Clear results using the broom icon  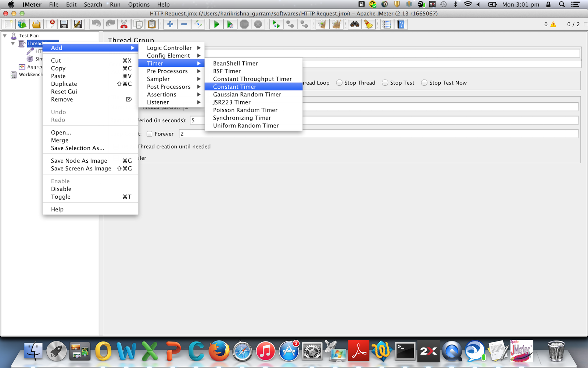(369, 24)
